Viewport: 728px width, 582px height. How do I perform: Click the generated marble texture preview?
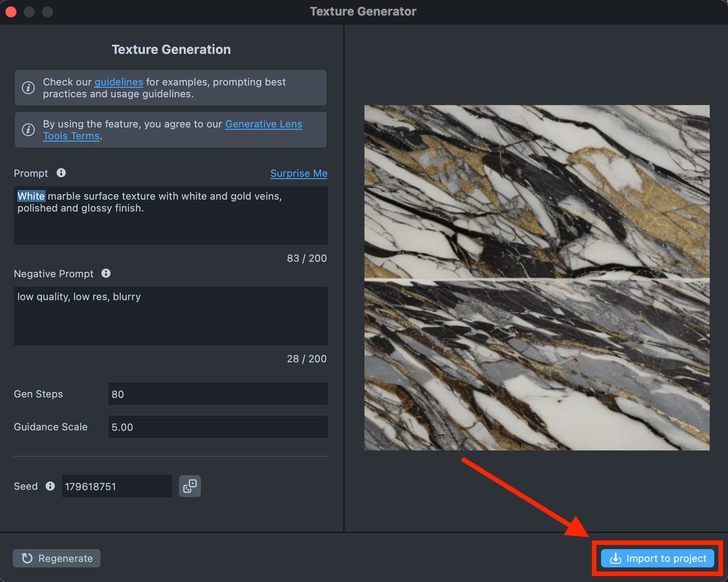[x=537, y=278]
